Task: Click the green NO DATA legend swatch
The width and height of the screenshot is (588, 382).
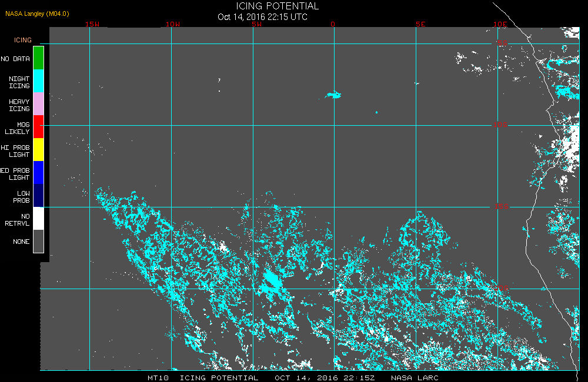Action: 39,58
